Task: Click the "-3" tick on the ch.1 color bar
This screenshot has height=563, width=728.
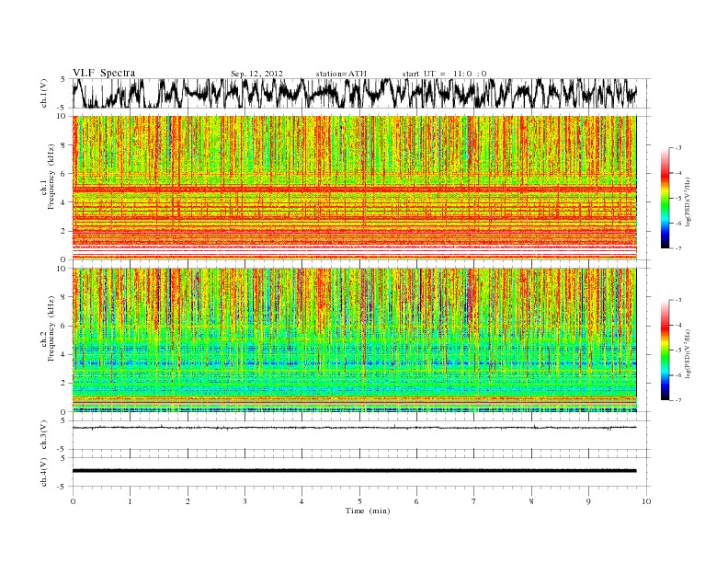Action: [678, 148]
